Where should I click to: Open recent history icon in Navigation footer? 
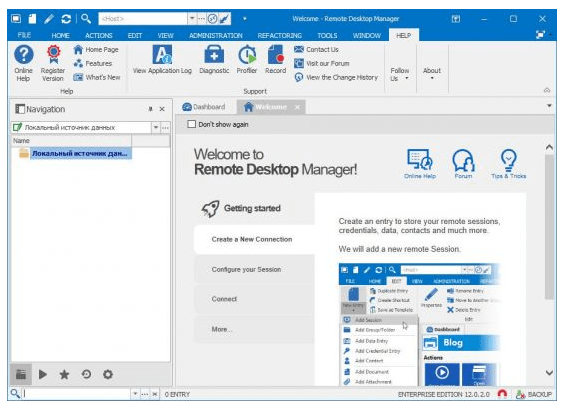click(x=86, y=375)
